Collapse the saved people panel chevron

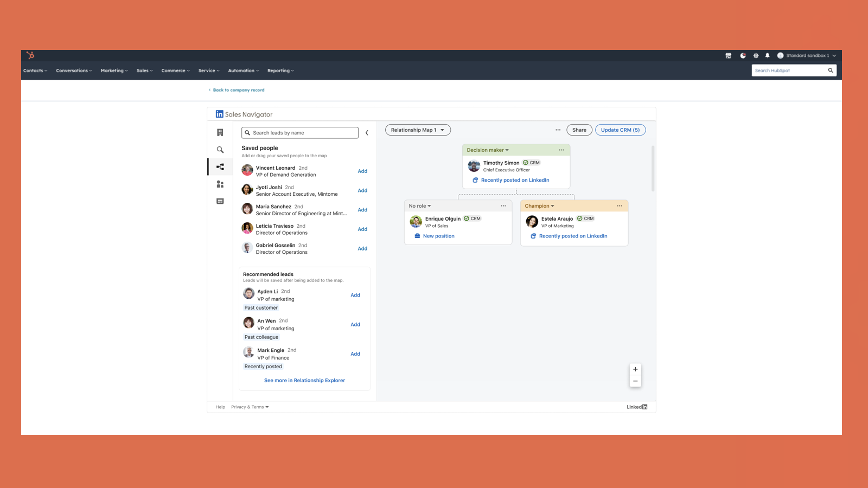pyautogui.click(x=367, y=133)
